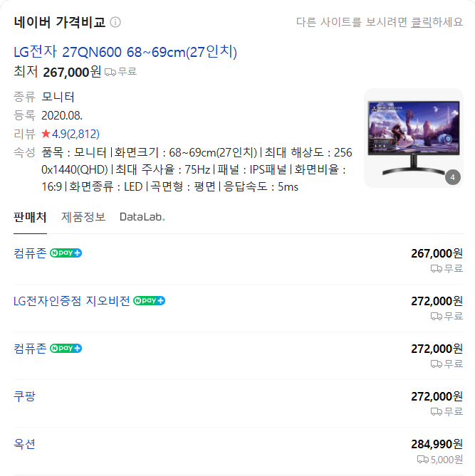Click the 등록 date 2020.08. text
Screen dimensions: 475x476
pos(62,115)
